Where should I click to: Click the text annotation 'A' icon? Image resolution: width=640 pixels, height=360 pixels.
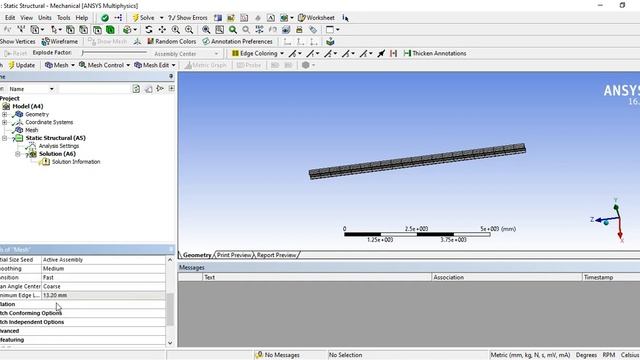(x=271, y=18)
